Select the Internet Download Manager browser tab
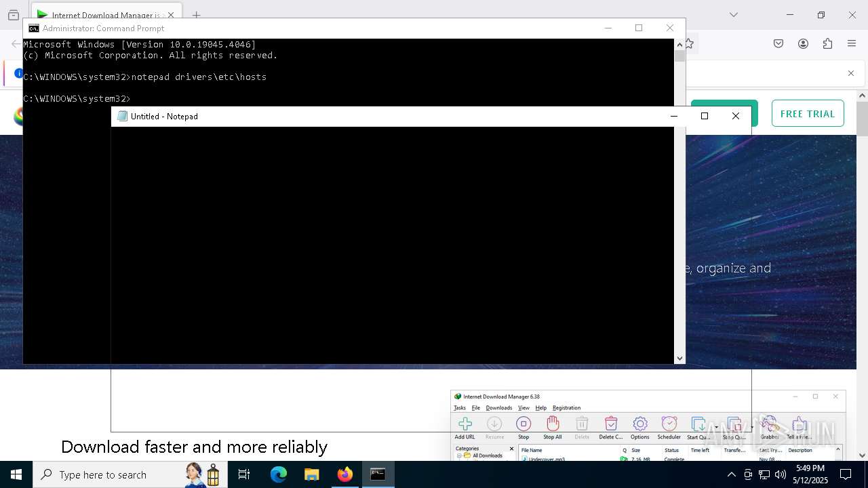Screen dimensions: 868x488 (106, 15)
